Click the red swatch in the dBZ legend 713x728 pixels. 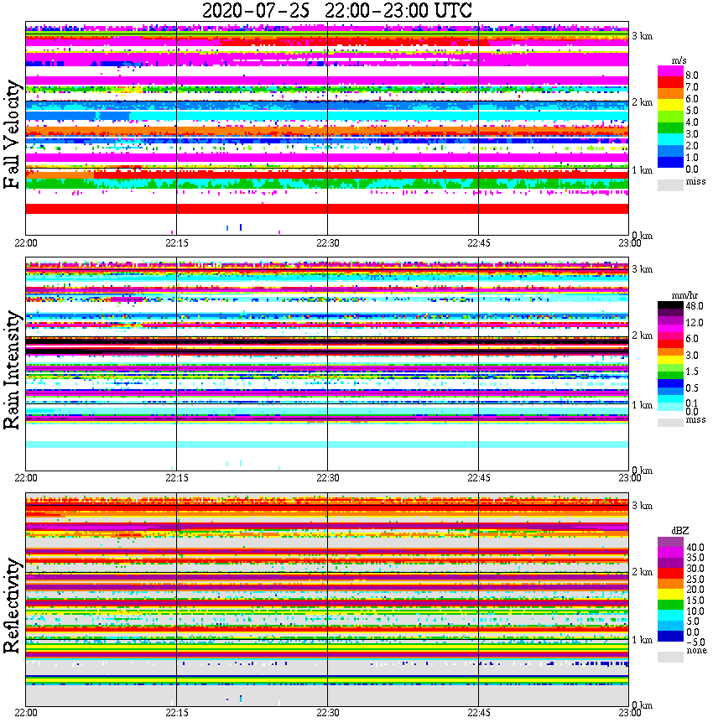tap(670, 573)
